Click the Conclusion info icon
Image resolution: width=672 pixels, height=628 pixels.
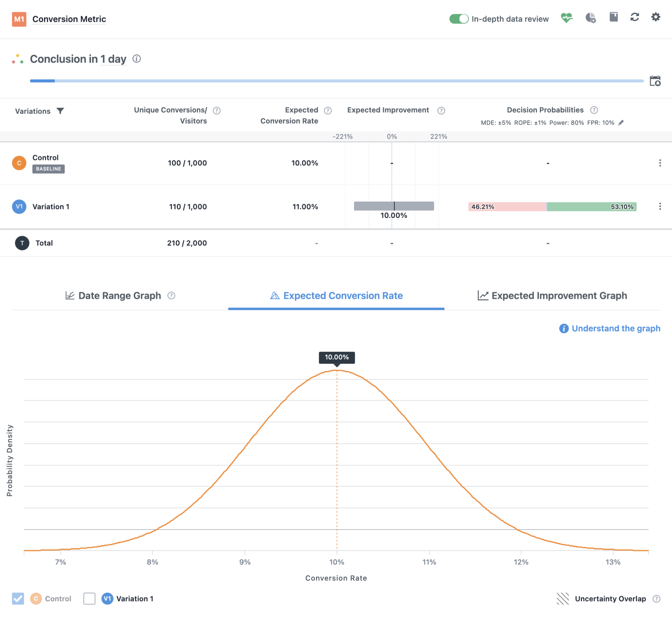(136, 59)
